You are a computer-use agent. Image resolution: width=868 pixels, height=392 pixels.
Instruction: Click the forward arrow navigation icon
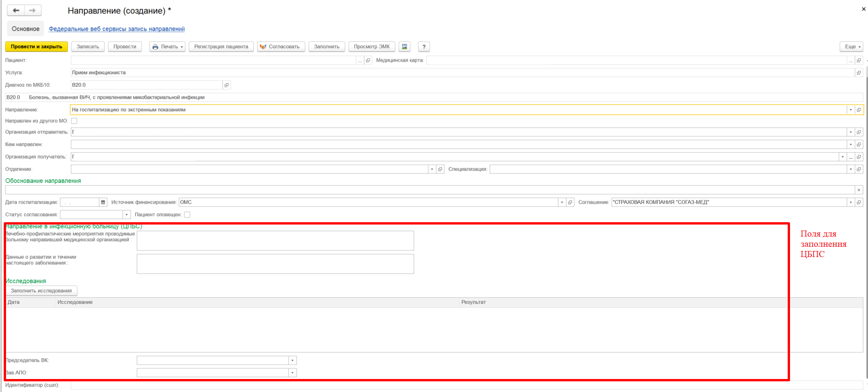click(32, 11)
